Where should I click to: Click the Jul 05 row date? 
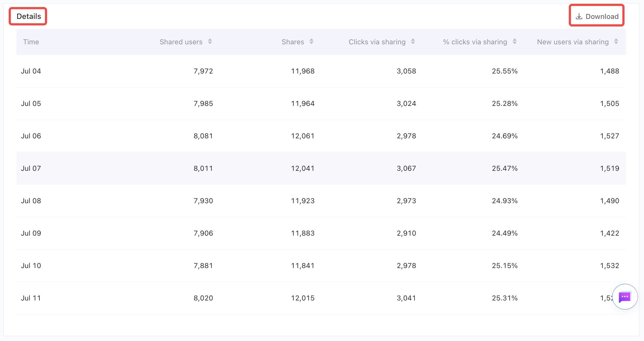[31, 103]
